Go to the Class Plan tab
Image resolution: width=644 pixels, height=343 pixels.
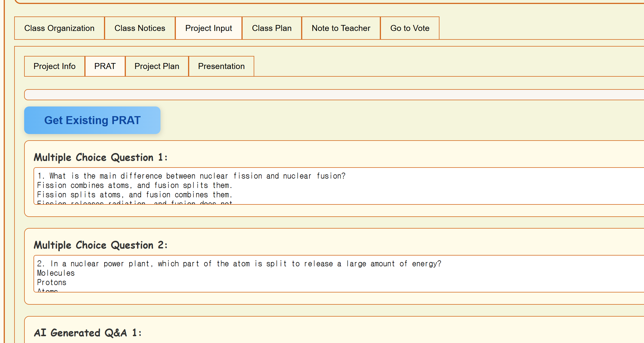[272, 28]
